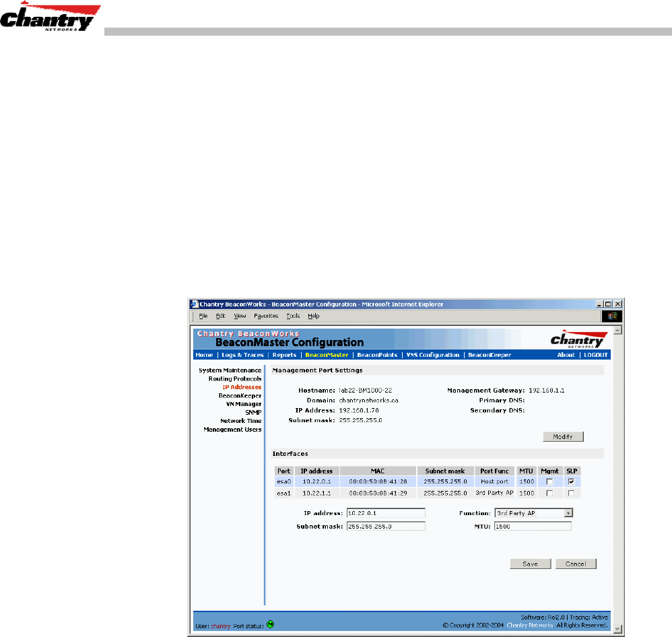The width and height of the screenshot is (672, 637).
Task: Click the IP address input field
Action: click(386, 513)
